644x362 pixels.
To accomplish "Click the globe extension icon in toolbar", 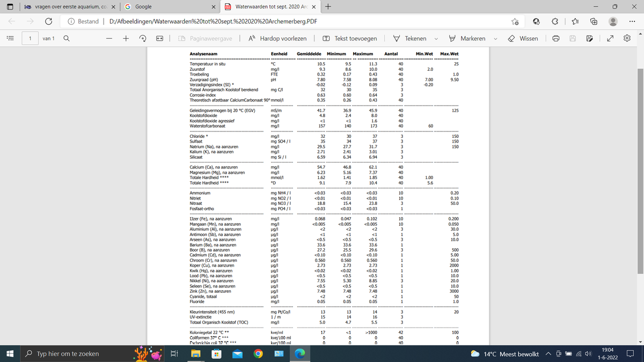I will [x=536, y=21].
